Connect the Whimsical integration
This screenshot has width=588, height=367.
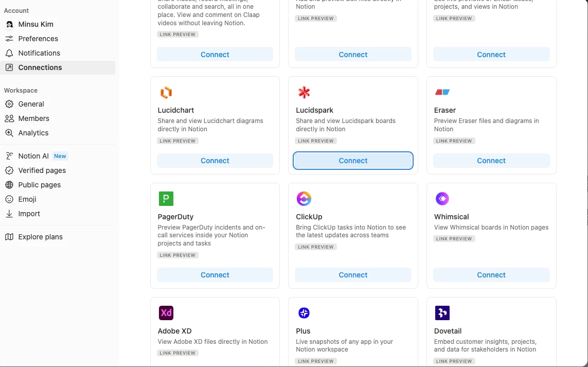point(491,275)
